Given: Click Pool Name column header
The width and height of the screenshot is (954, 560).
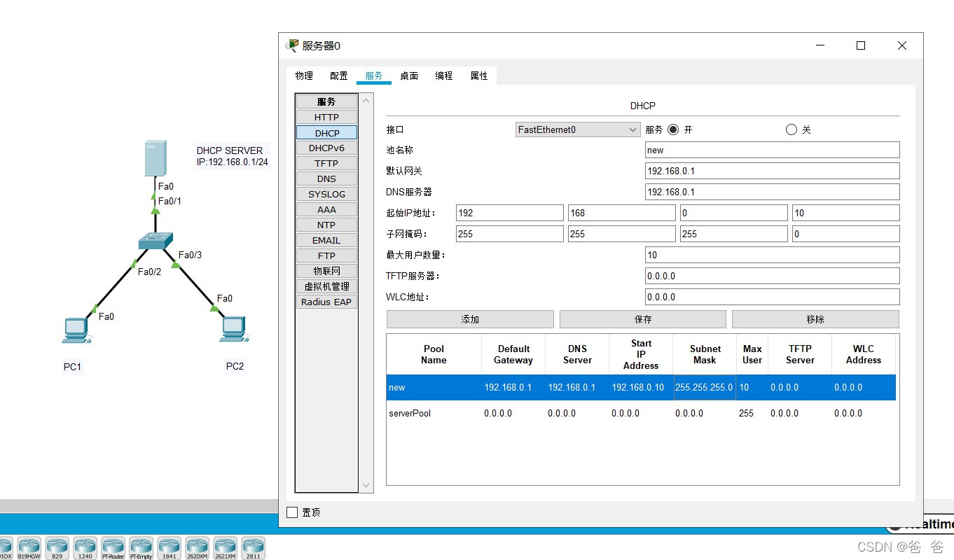Looking at the screenshot, I should (434, 354).
